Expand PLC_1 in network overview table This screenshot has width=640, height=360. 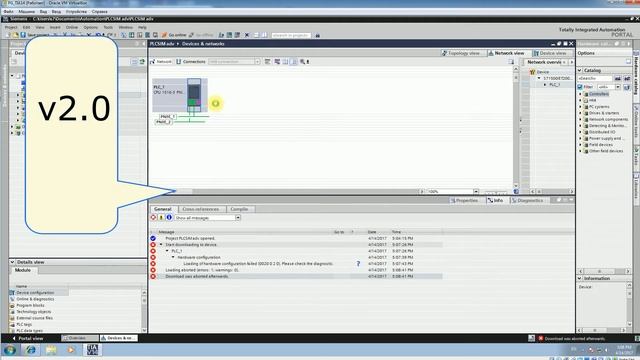pyautogui.click(x=544, y=84)
